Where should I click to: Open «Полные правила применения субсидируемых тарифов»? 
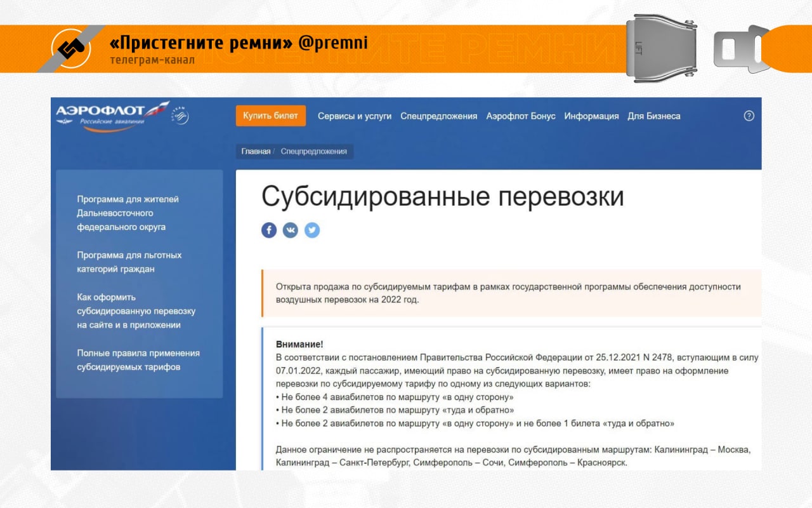pyautogui.click(x=138, y=360)
